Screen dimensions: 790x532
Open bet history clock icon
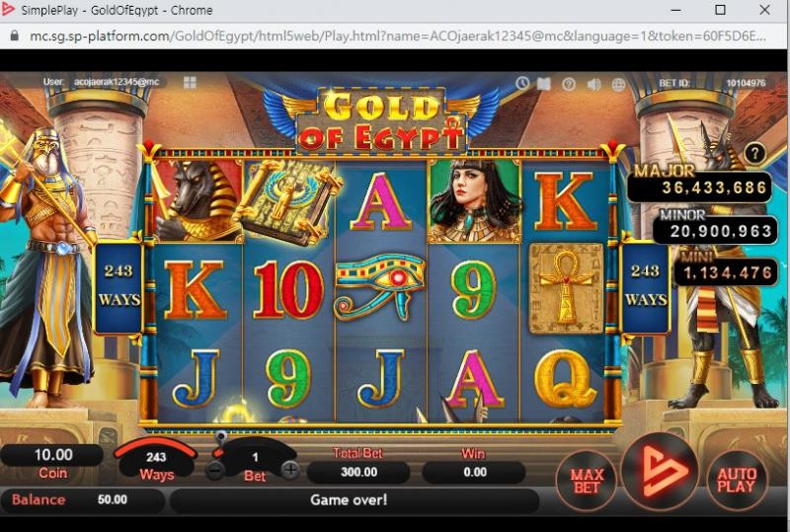522,83
